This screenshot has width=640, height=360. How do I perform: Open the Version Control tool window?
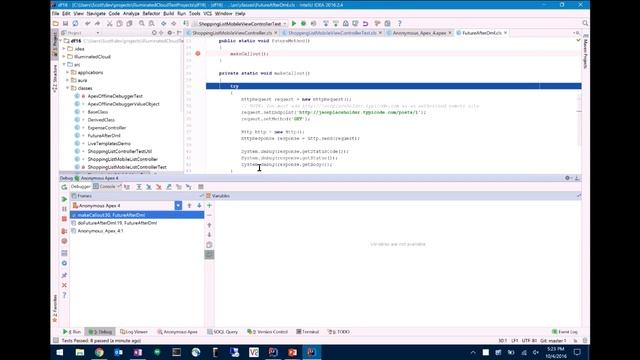[x=268, y=332]
